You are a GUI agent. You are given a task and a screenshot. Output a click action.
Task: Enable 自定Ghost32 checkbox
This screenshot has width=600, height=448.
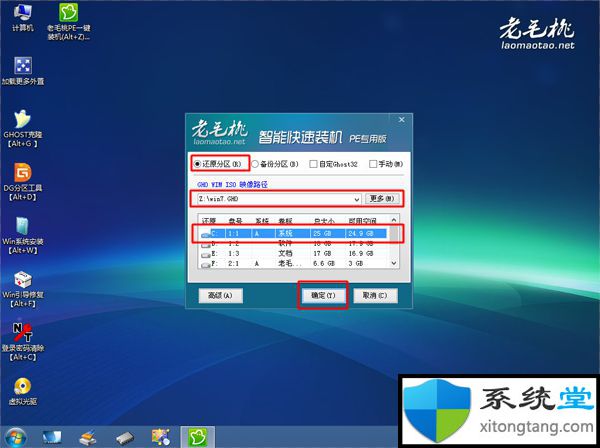(313, 164)
